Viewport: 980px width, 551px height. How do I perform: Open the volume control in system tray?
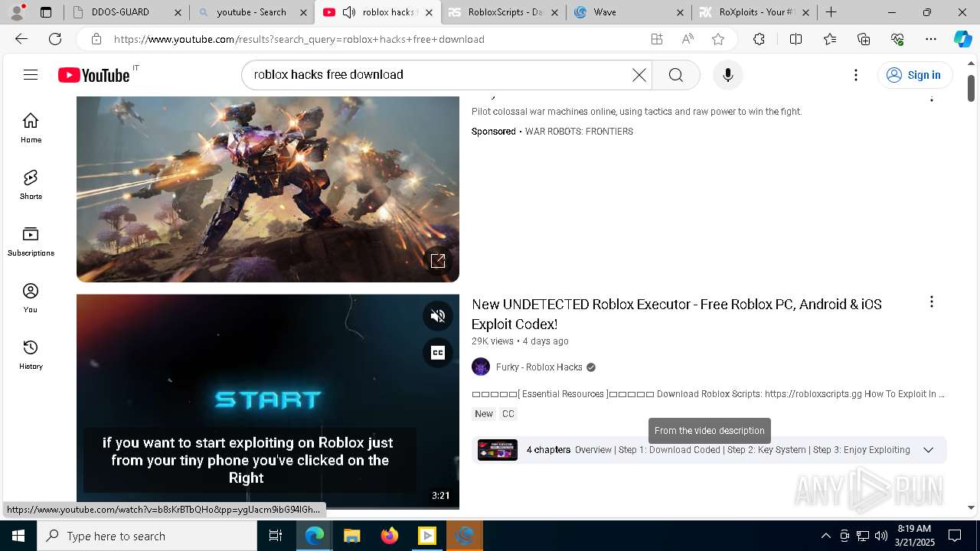pyautogui.click(x=881, y=536)
